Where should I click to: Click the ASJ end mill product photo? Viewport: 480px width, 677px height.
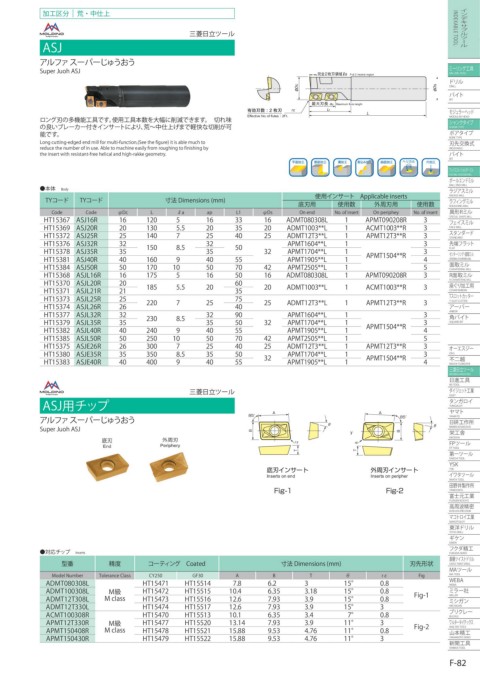(x=137, y=95)
